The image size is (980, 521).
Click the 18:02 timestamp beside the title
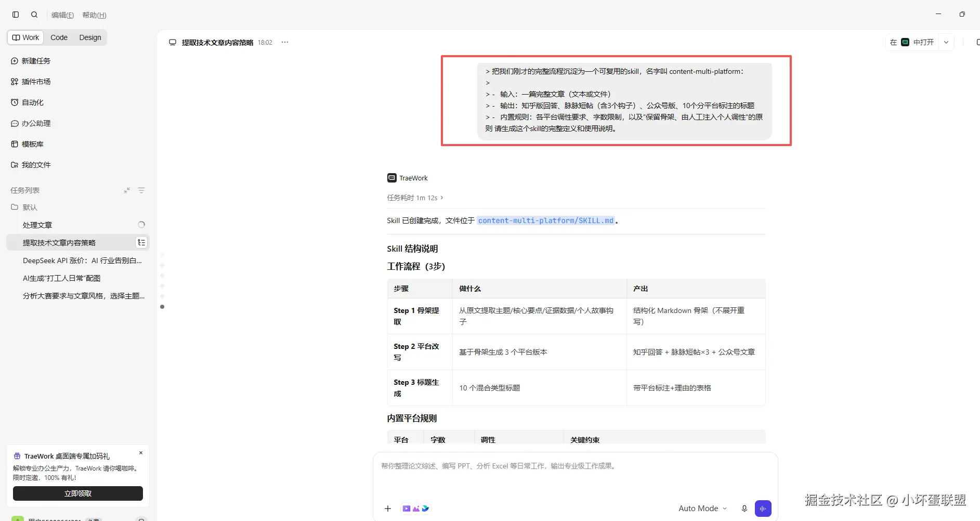click(x=265, y=43)
